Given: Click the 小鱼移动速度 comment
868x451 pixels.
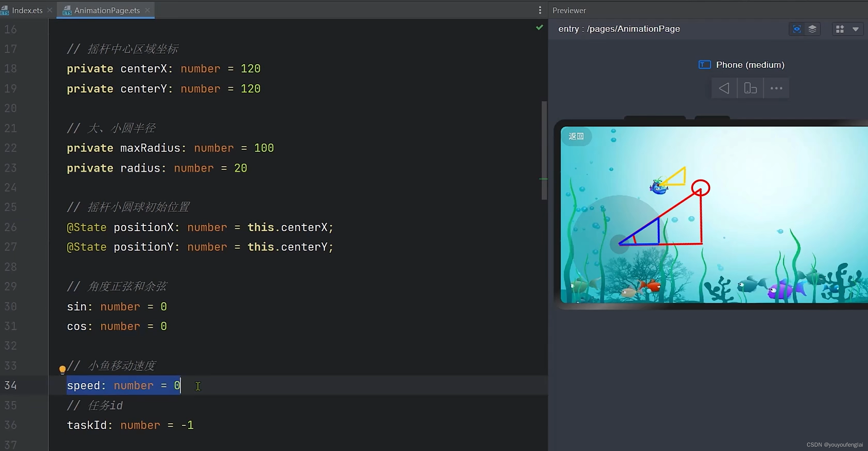Looking at the screenshot, I should click(111, 366).
